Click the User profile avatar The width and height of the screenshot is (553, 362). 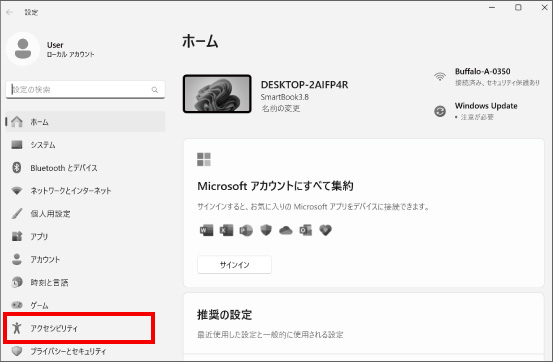pos(23,49)
